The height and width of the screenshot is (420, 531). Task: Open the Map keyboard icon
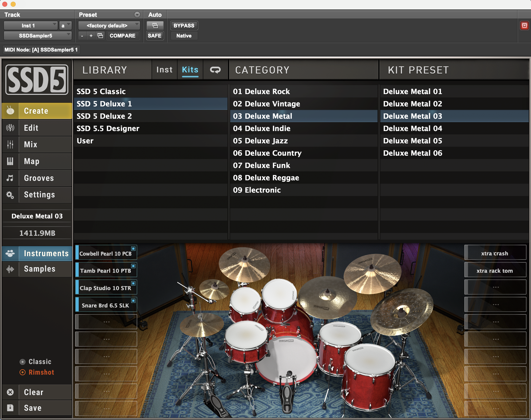10,161
